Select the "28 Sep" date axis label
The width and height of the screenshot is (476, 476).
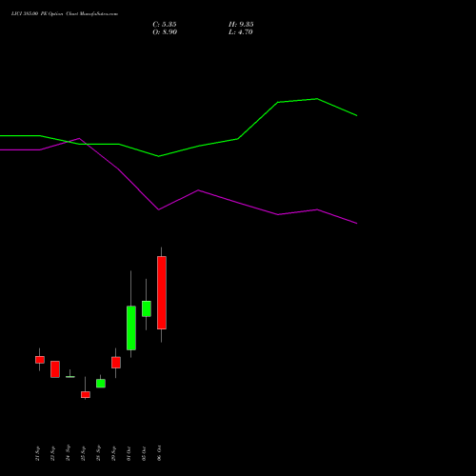pyautogui.click(x=98, y=453)
